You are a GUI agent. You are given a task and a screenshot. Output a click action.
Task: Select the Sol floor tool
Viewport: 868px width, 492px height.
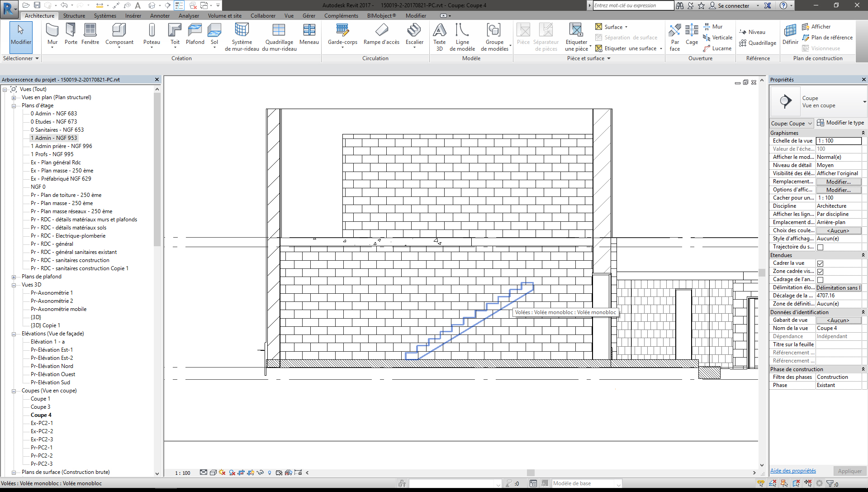pyautogui.click(x=214, y=35)
